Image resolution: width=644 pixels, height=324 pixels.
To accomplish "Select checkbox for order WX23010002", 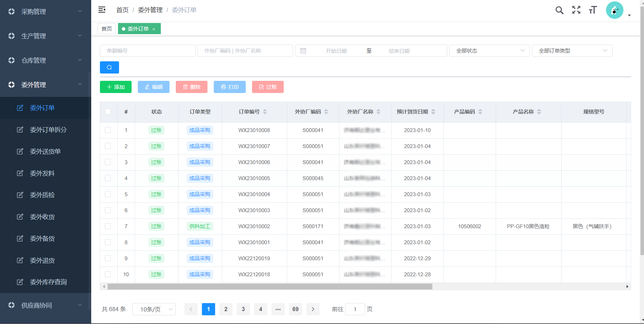I will tap(108, 226).
